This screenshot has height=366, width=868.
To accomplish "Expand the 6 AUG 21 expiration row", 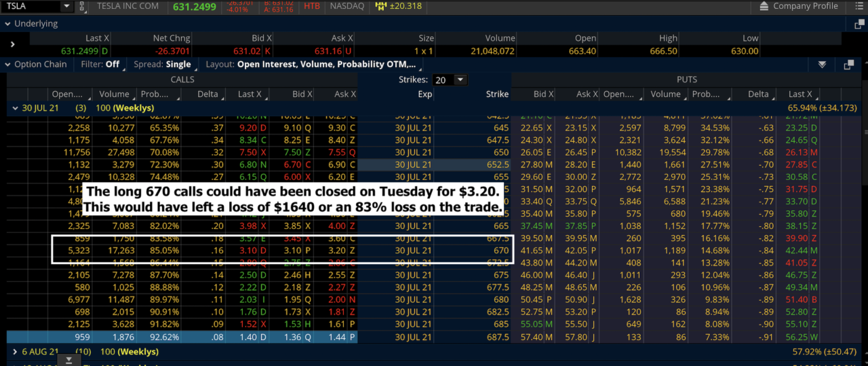I will pos(16,352).
